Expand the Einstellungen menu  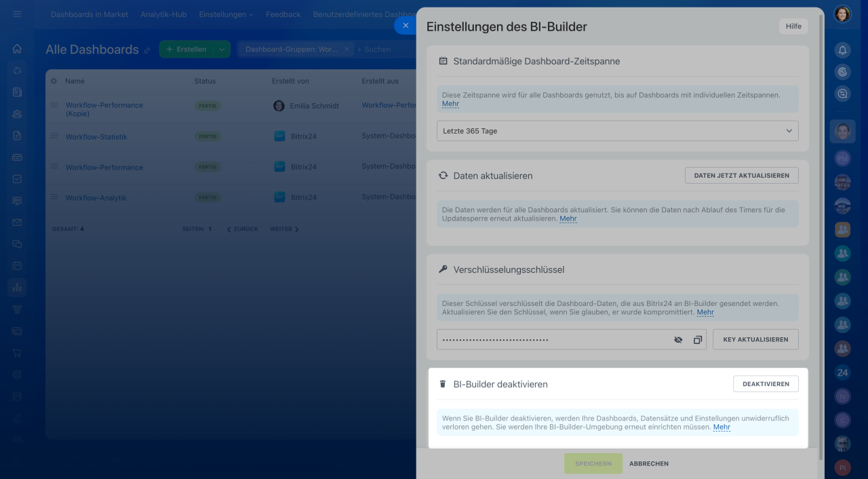tap(226, 14)
